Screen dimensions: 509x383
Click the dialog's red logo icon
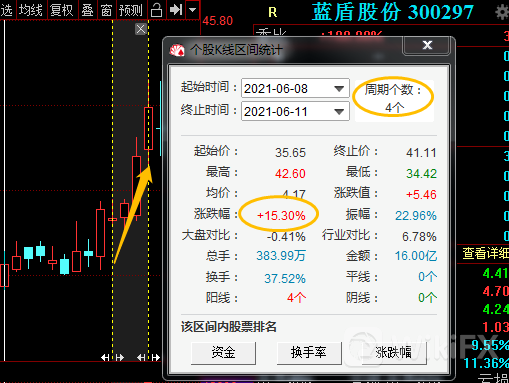(177, 50)
